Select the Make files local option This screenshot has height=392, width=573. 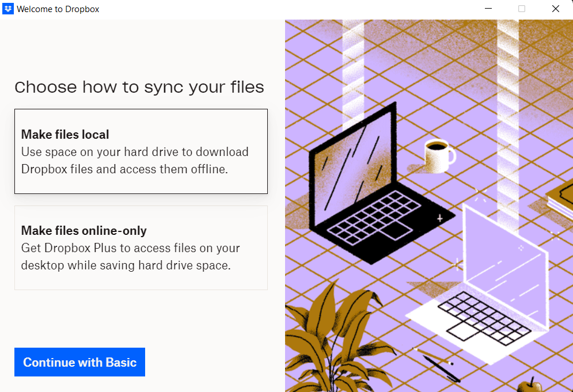point(141,151)
